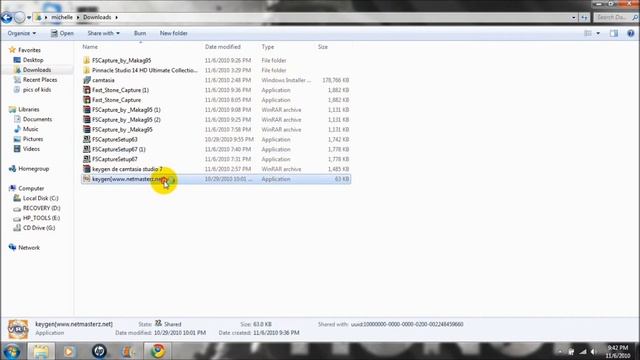The image size is (640, 360).
Task: Open the address bar history dropdown
Action: [x=573, y=18]
